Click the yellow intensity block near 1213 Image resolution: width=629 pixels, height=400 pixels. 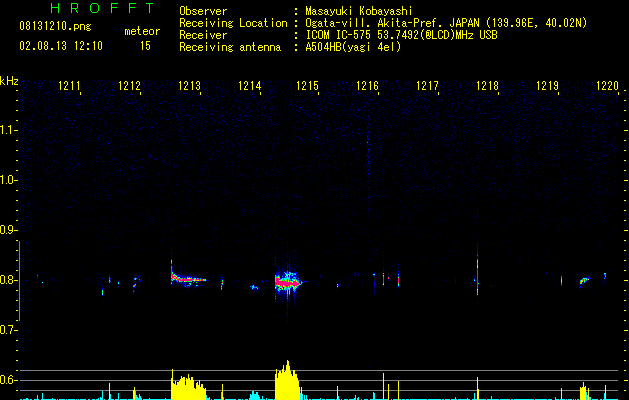(x=188, y=387)
